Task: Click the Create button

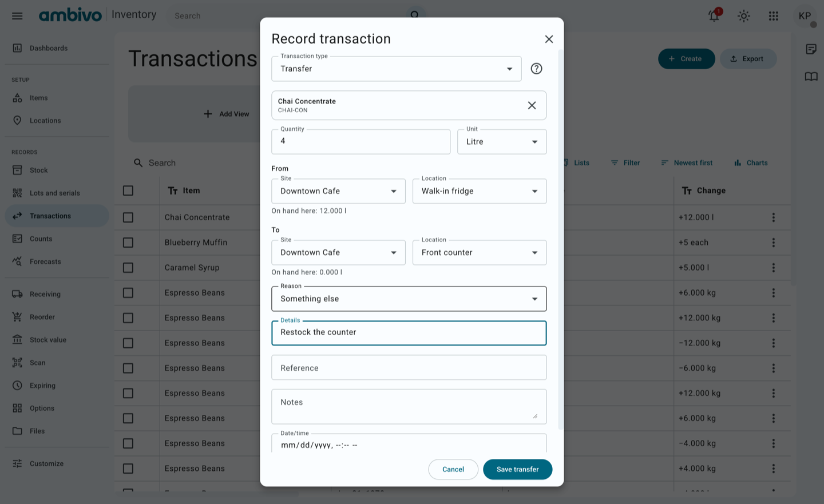Action: tap(686, 59)
